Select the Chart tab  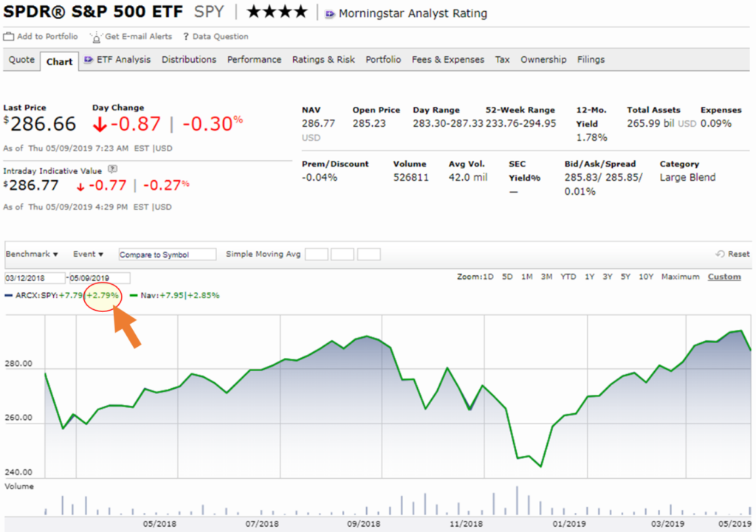coord(59,62)
